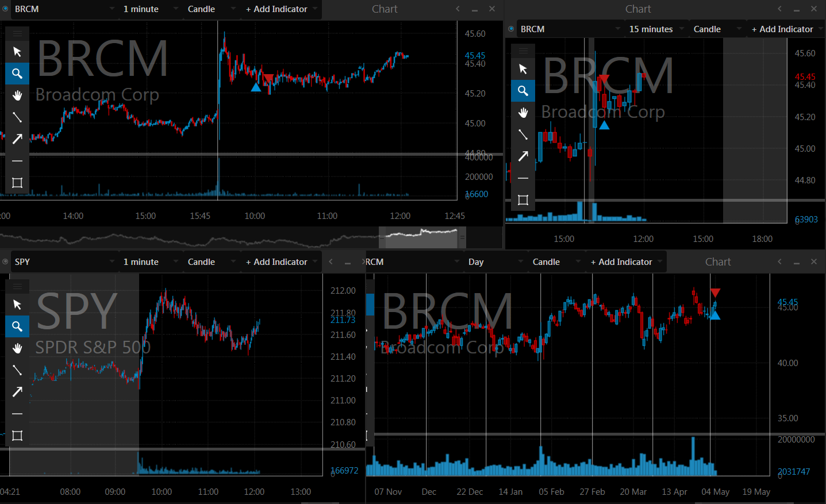Toggle link circle beside SPY symbol
This screenshot has height=504, width=826.
(x=5, y=261)
